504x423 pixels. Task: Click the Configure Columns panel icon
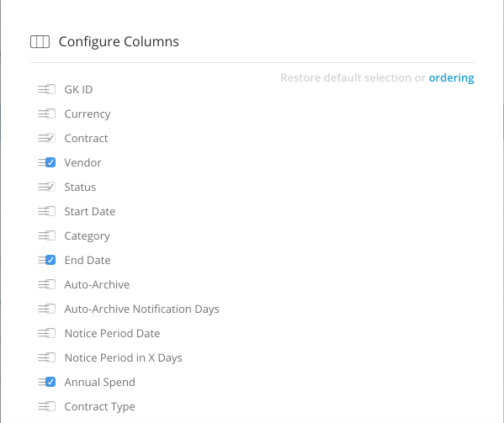point(40,42)
